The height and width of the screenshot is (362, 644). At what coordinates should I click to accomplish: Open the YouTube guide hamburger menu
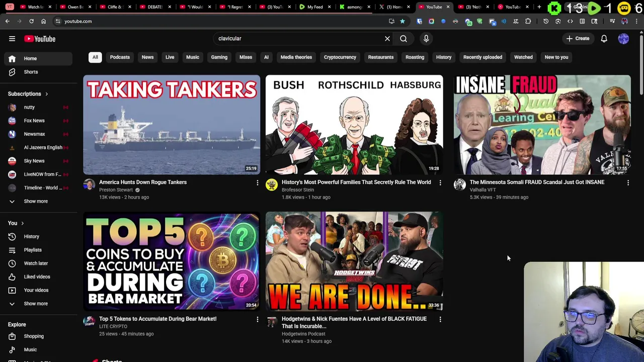tap(12, 39)
